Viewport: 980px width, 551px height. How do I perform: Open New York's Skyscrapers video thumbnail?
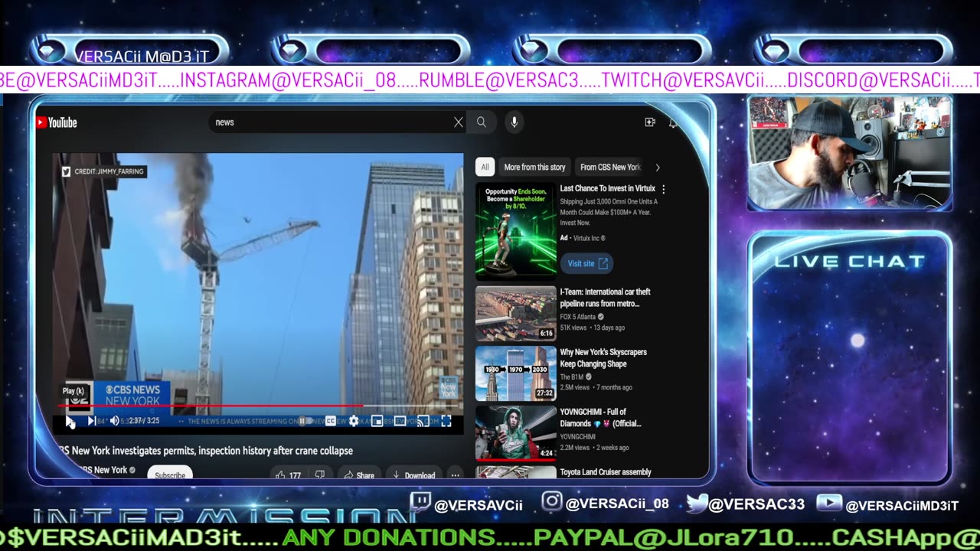point(516,373)
